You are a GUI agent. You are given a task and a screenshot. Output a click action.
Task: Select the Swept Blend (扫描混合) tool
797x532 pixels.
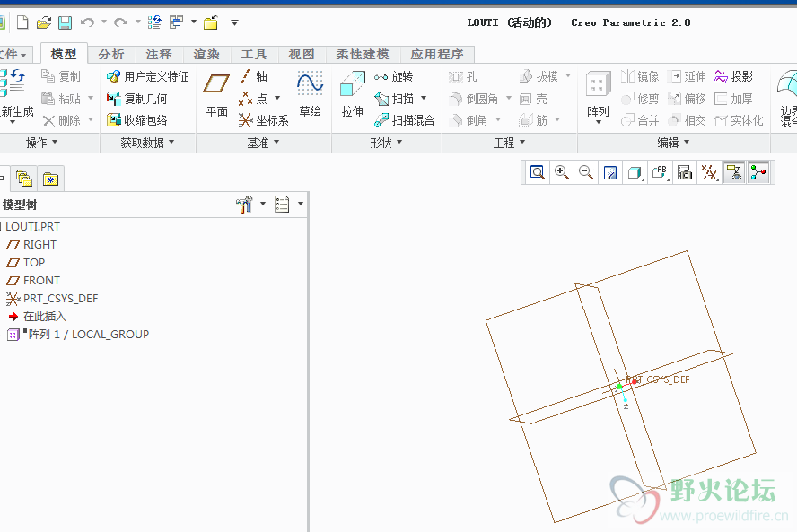(405, 120)
